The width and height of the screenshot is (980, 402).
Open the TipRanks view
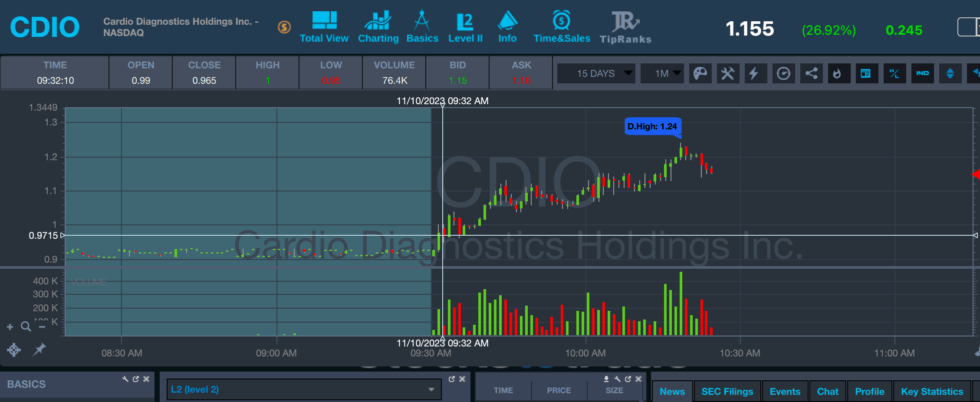pyautogui.click(x=625, y=27)
